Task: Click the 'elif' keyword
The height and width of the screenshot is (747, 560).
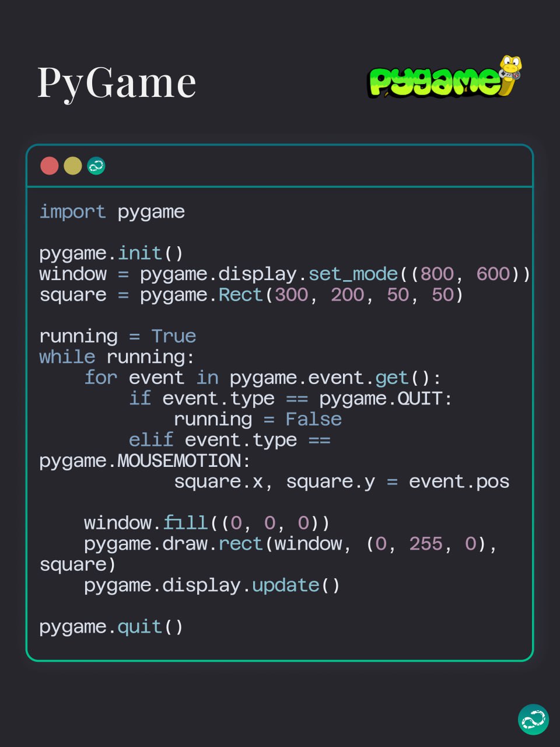Action: tap(151, 439)
